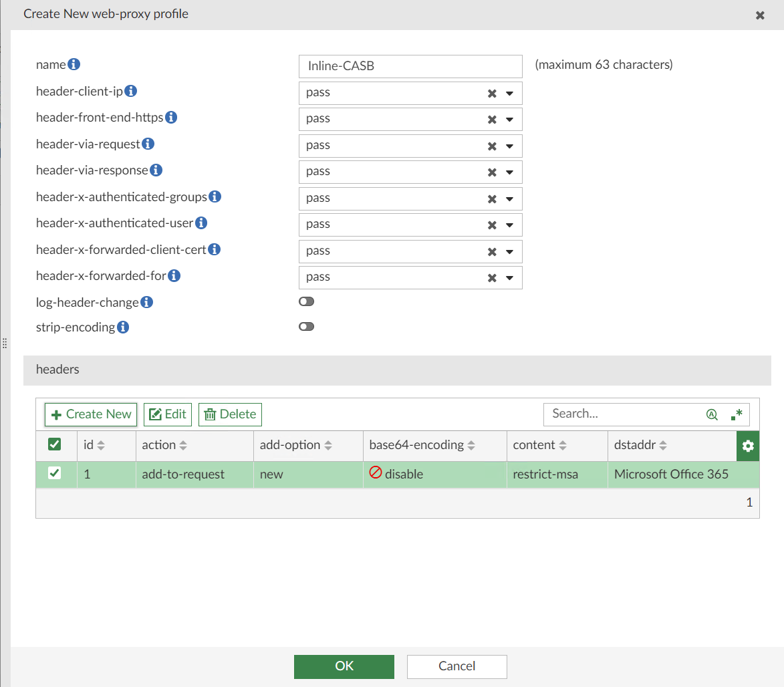Enable the log-header-change toggle
784x687 pixels.
(306, 301)
